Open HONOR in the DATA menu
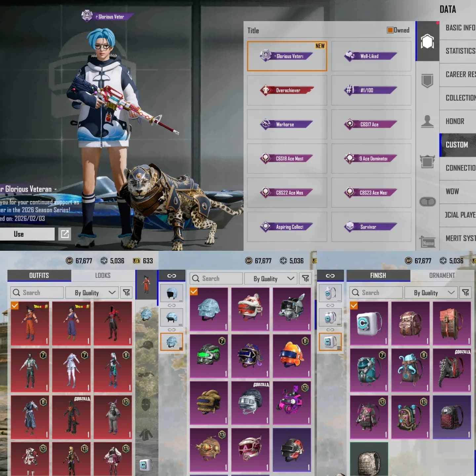The height and width of the screenshot is (476, 476). click(x=458, y=121)
